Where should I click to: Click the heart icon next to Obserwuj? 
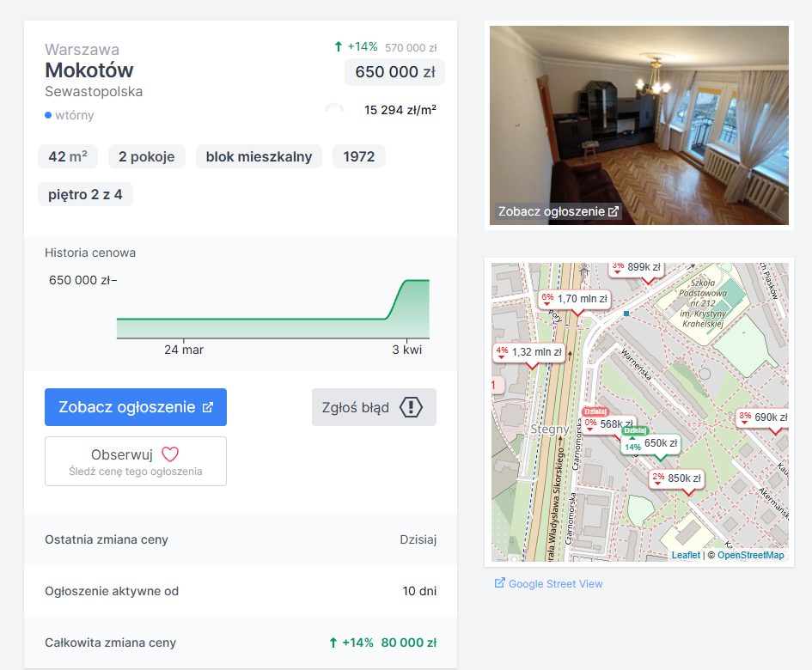coord(170,454)
